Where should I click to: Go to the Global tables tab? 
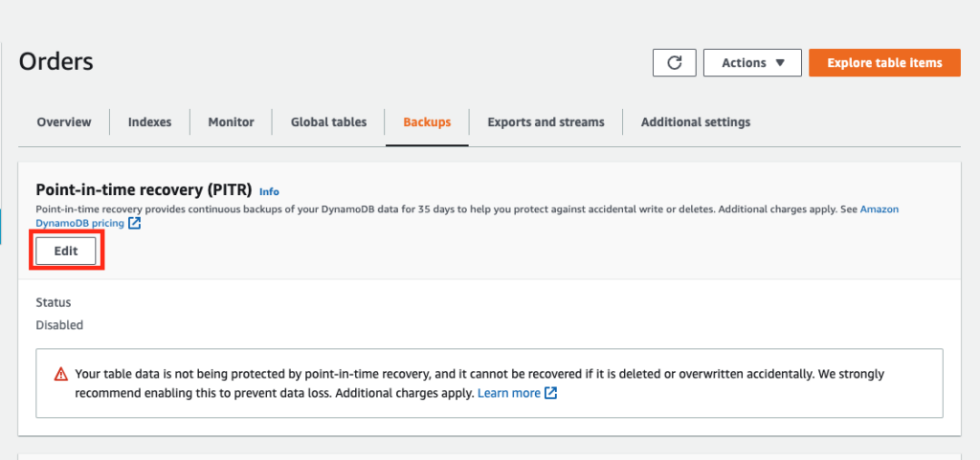[329, 122]
